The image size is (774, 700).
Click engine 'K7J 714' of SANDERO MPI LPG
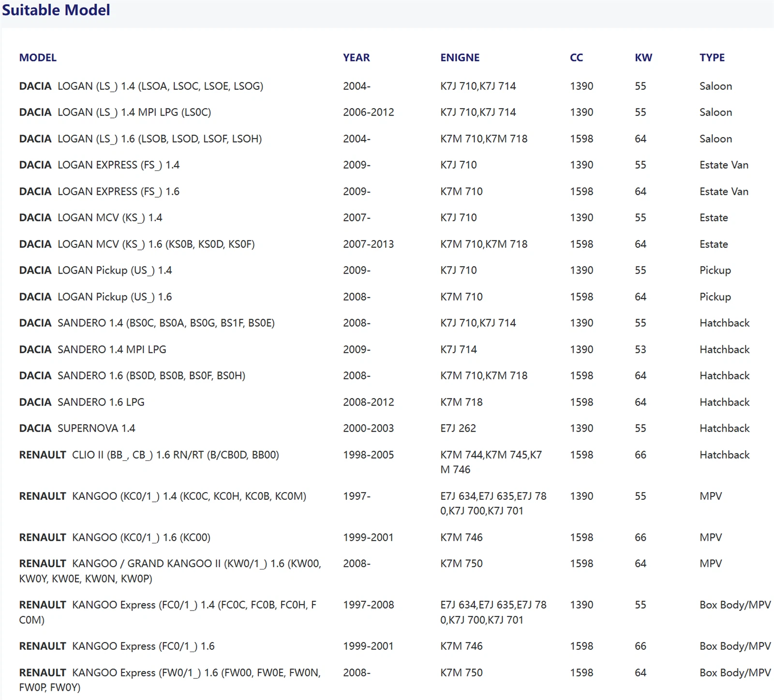459,350
